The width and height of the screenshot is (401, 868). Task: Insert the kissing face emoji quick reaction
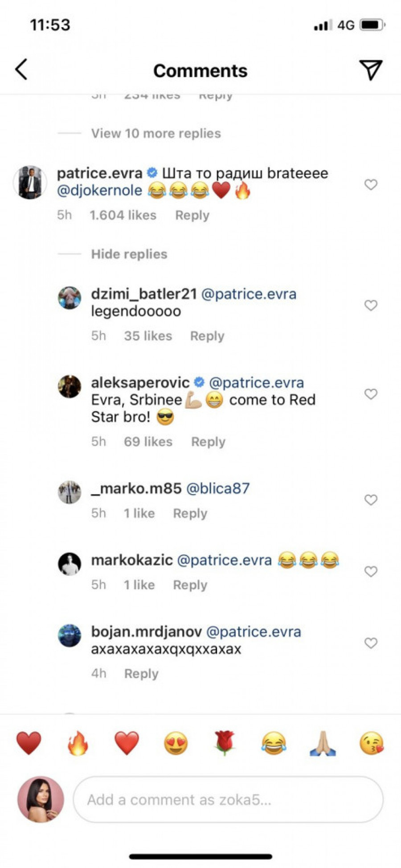(x=371, y=743)
